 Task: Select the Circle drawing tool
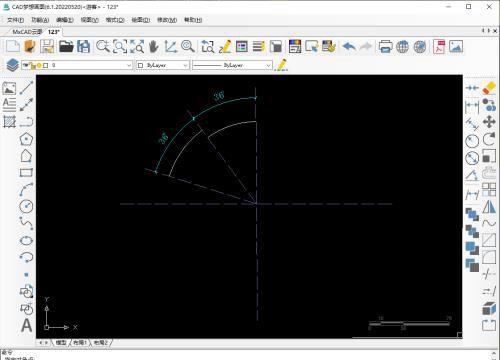coord(26,206)
